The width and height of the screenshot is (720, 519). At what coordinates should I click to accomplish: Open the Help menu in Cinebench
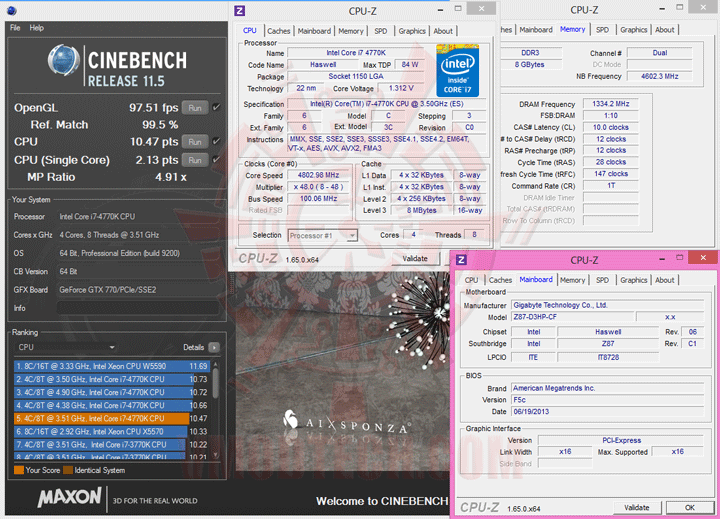coord(37,28)
